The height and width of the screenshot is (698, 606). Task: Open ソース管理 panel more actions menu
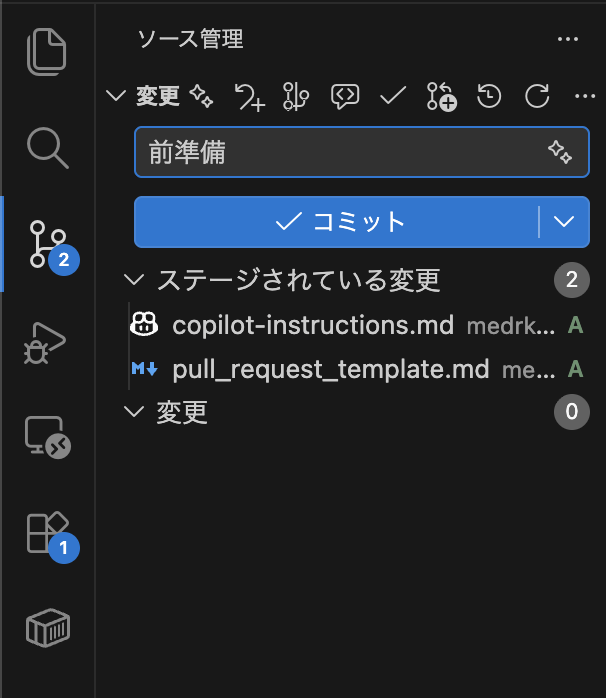(x=568, y=39)
